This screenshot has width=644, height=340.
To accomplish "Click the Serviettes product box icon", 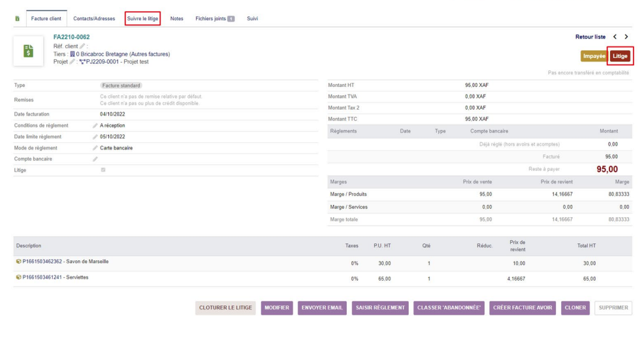I will (18, 277).
